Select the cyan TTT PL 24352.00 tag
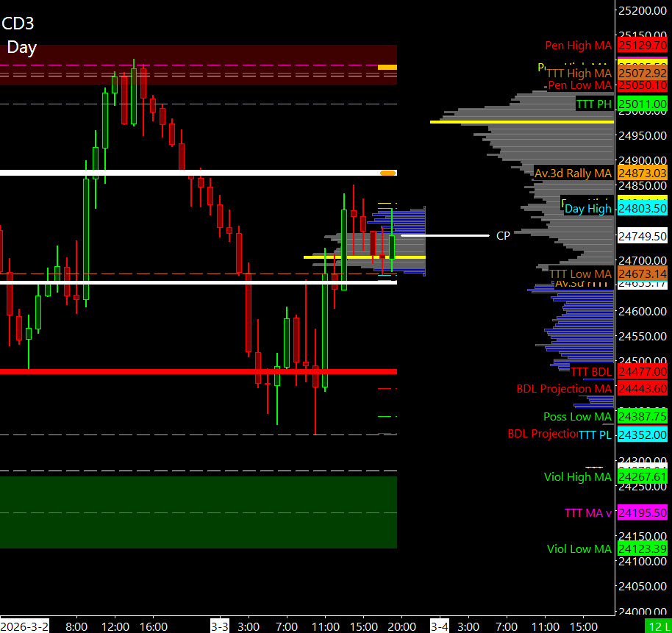Image resolution: width=672 pixels, height=633 pixels. click(x=642, y=435)
